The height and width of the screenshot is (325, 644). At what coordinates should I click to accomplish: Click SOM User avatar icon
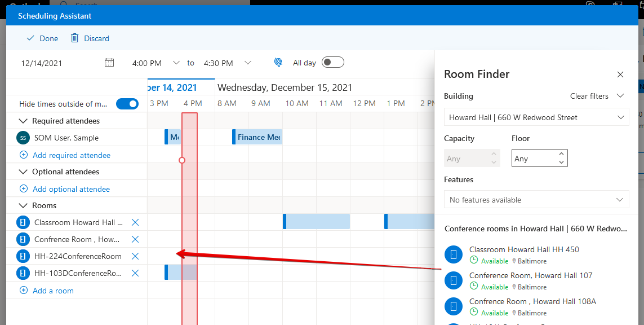point(23,138)
